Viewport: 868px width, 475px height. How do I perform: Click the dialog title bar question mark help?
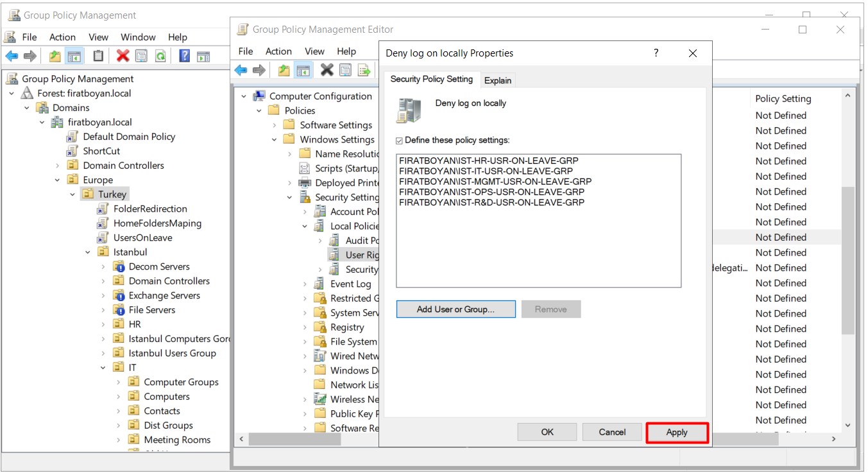coord(656,53)
